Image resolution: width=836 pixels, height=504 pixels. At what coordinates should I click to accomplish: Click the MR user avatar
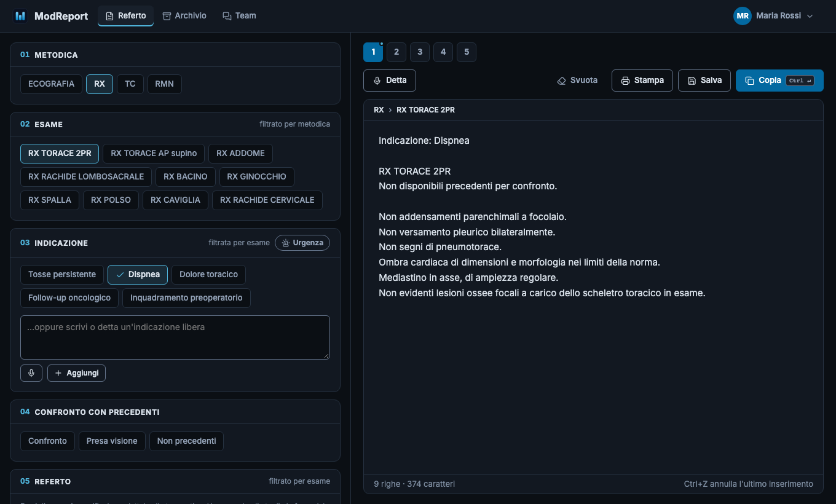click(743, 16)
